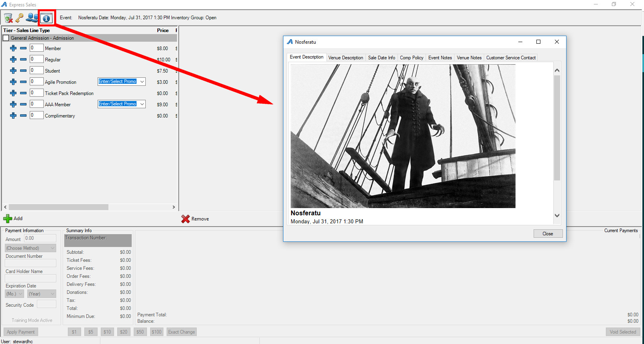Open the Comp Policy tab
This screenshot has height=344, width=644.
[412, 58]
